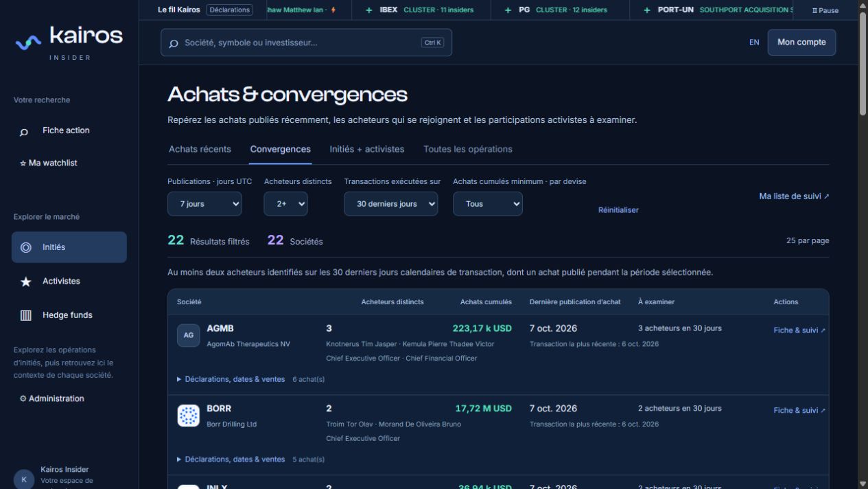Open the 2+ acheteurs distincts dropdown
Image resolution: width=868 pixels, height=489 pixels.
(x=285, y=204)
